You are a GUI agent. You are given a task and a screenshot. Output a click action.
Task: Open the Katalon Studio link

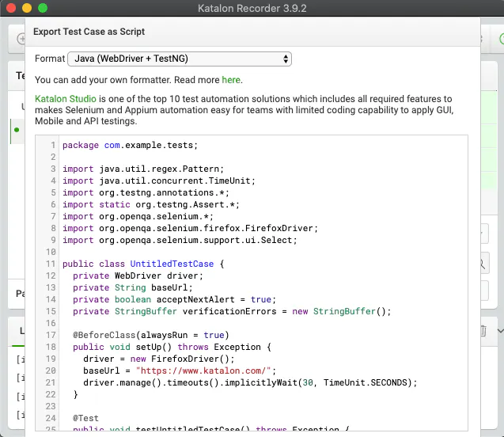(x=66, y=99)
